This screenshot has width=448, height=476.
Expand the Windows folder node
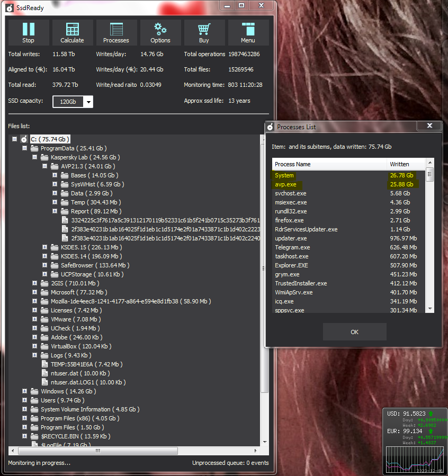click(x=25, y=391)
